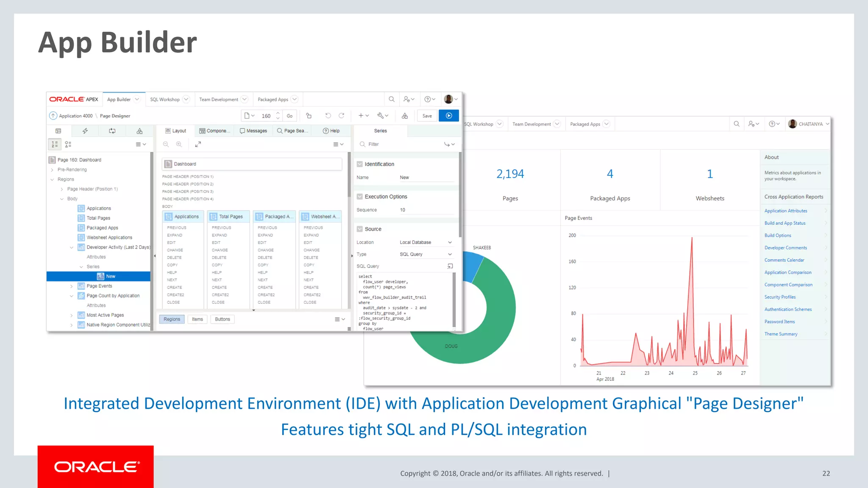
Task: Open the Build and App Status link
Action: 785,223
